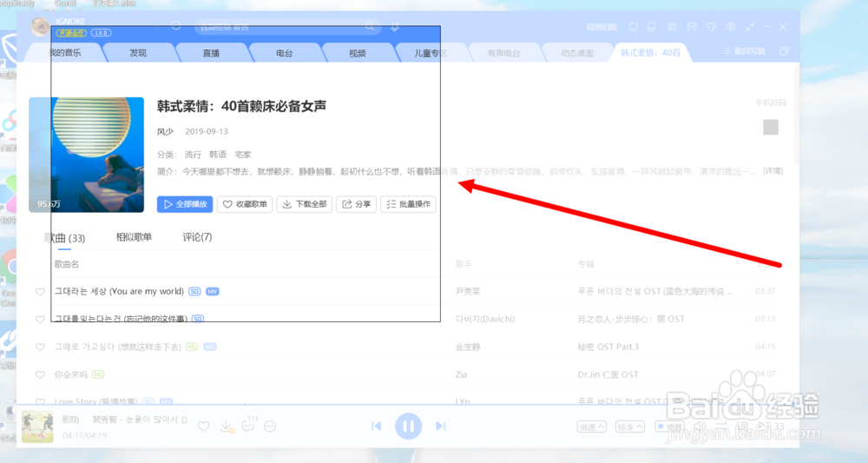Click heart beside 忘记他的这件事 song
Viewport: 868px width, 463px height.
(40, 320)
